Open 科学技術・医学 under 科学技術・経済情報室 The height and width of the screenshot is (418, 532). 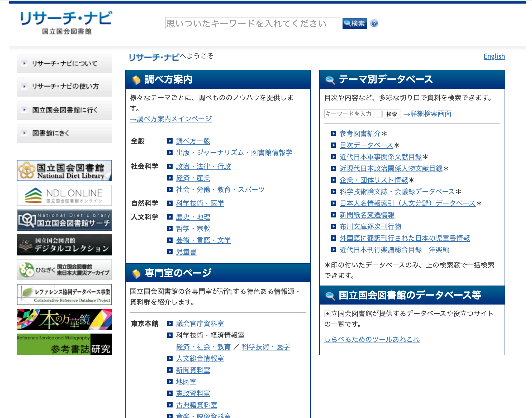(x=266, y=347)
